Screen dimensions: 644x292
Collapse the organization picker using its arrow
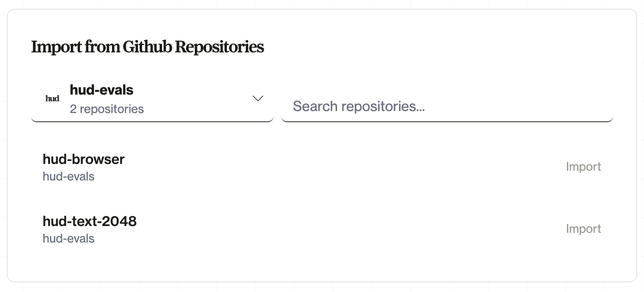(258, 98)
